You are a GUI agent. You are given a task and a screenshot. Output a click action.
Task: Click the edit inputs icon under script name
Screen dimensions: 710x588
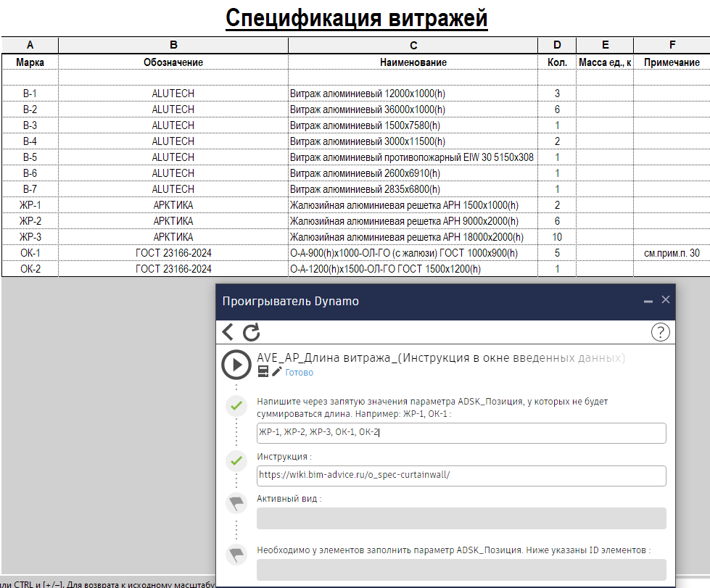(263, 372)
